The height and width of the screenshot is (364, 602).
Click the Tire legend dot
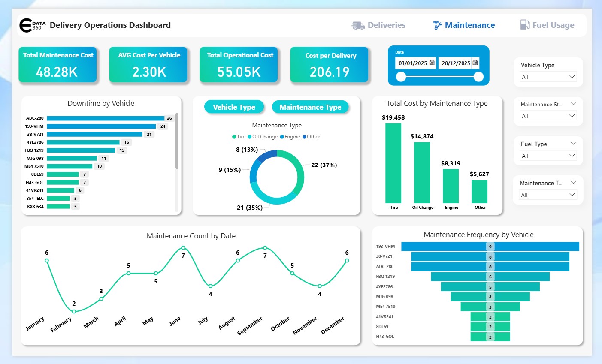234,137
